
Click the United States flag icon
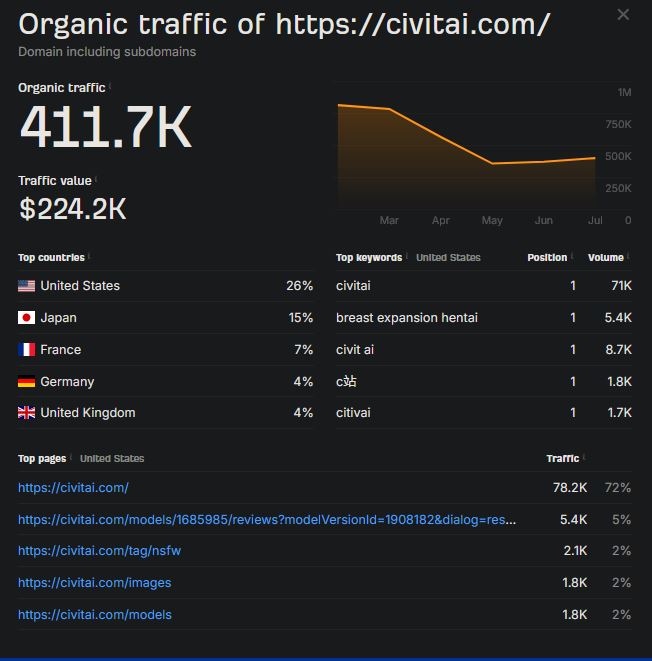[x=27, y=286]
